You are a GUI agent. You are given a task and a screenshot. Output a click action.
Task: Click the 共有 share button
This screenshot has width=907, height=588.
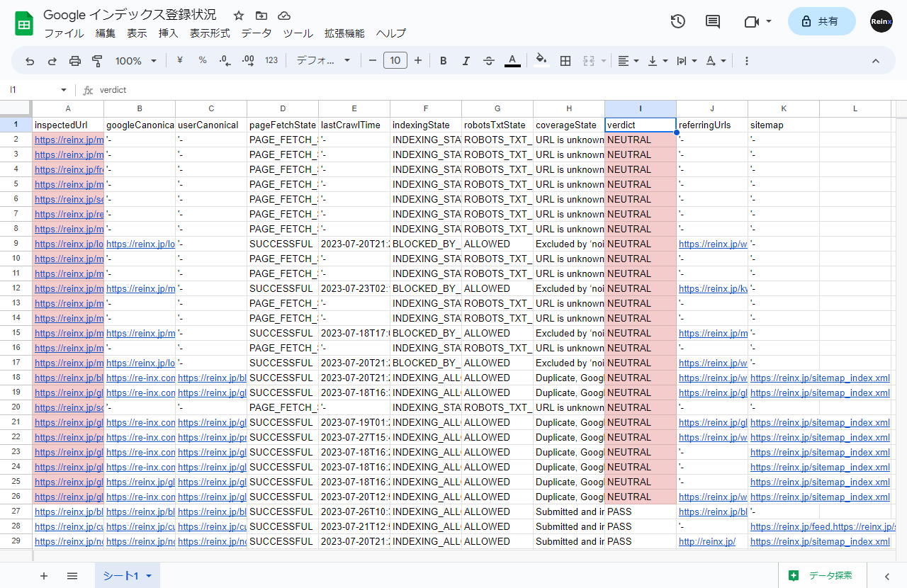[821, 21]
